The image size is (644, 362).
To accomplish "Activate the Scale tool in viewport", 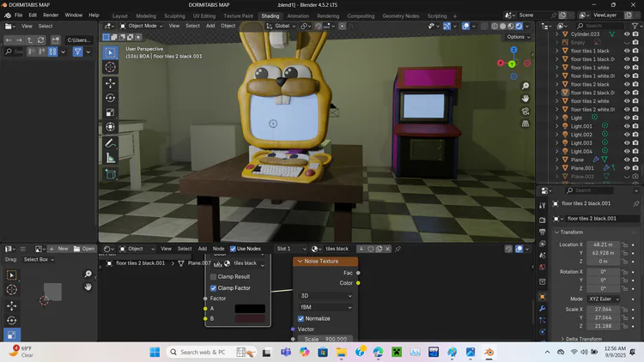I will pyautogui.click(x=110, y=112).
